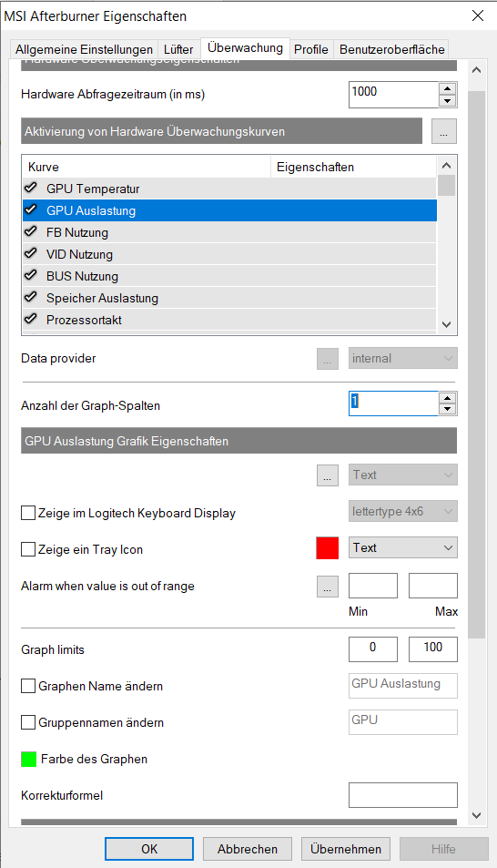Toggle the VID Nutzung checkmark
Viewport: 497px width, 868px height.
pos(31,253)
